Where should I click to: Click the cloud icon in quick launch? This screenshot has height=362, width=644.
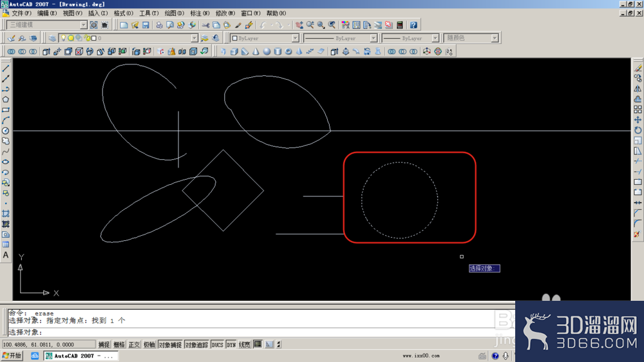pos(35,356)
